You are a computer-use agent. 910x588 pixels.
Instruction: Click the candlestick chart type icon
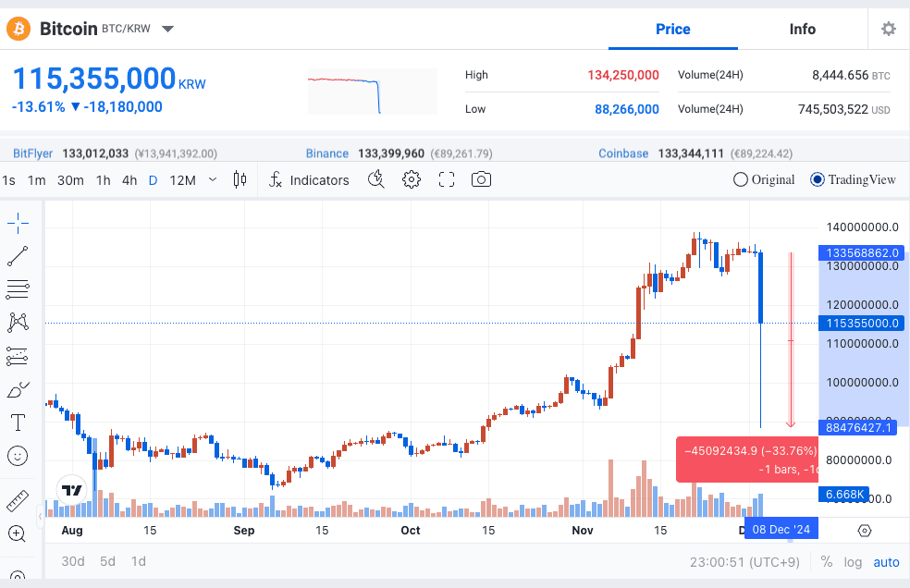point(240,180)
